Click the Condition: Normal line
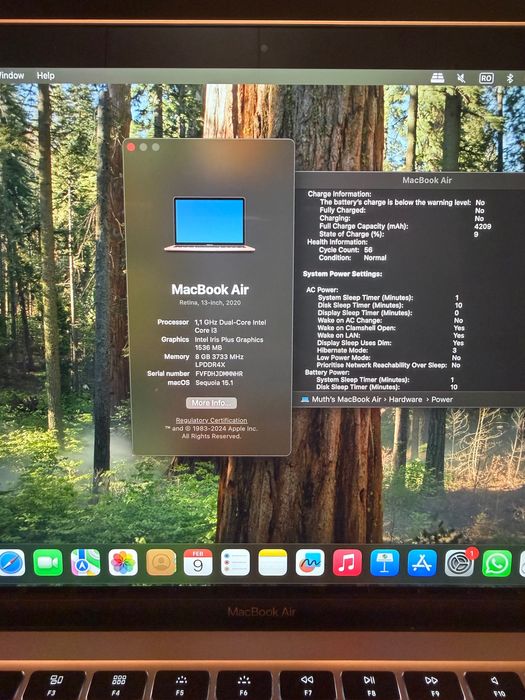525x700 pixels. point(353,258)
